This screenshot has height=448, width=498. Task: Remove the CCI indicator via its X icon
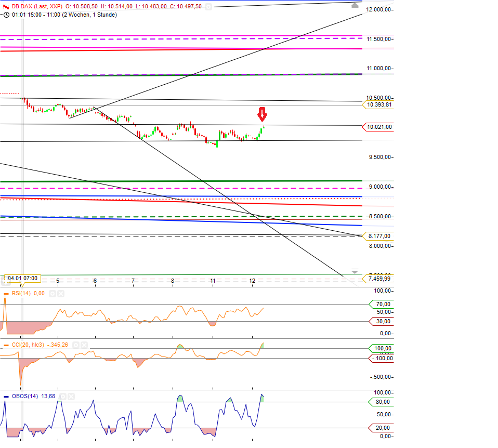tap(84, 345)
